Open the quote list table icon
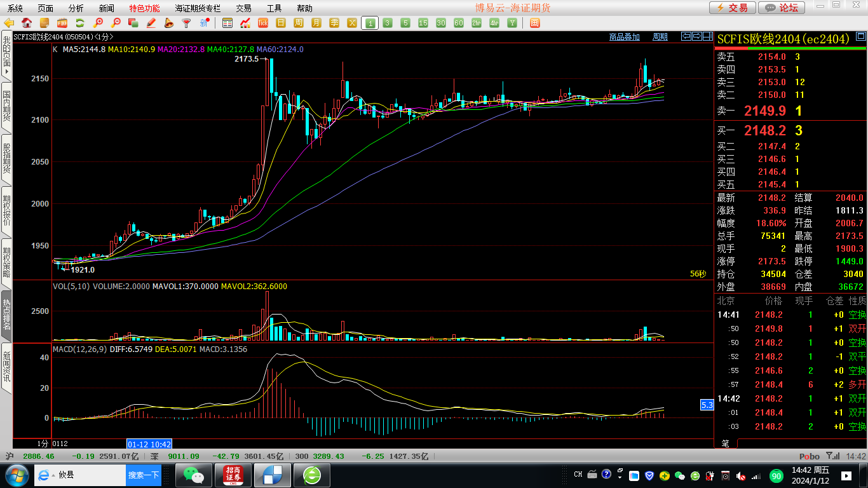 click(227, 23)
